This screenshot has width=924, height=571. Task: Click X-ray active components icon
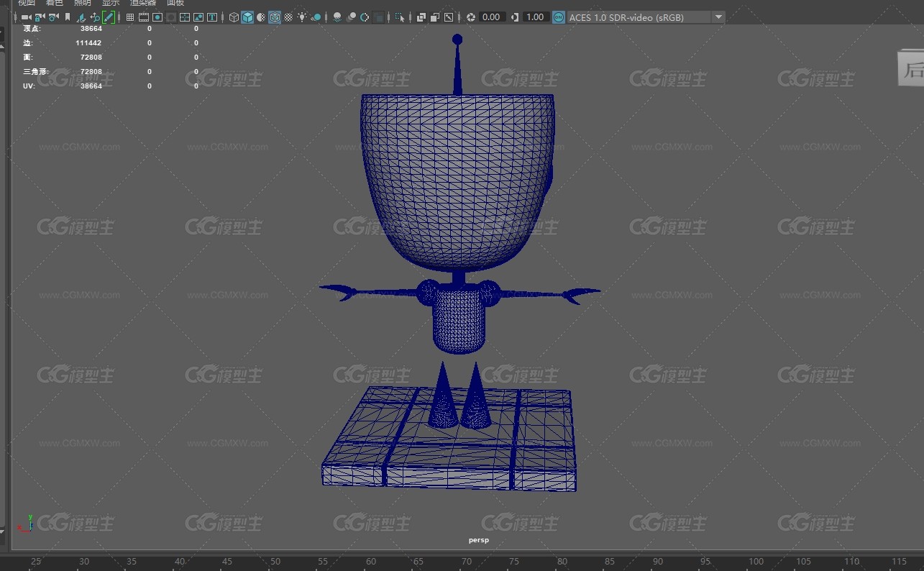435,17
